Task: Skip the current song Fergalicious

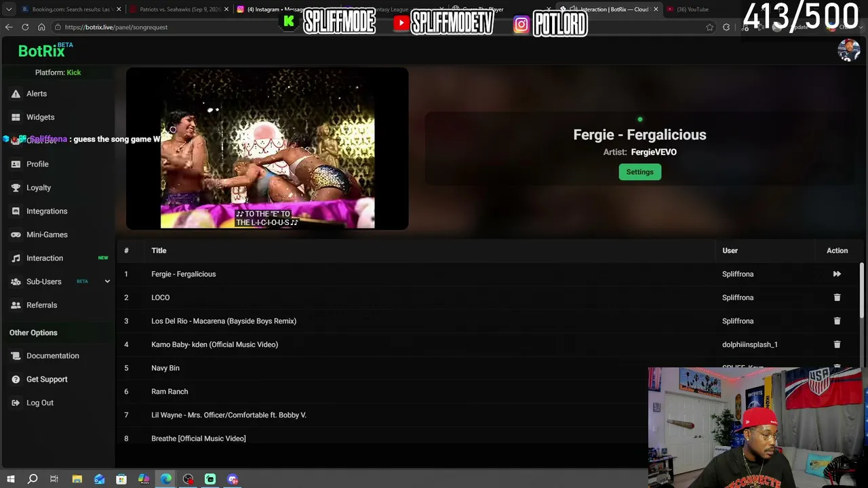Action: coord(837,274)
